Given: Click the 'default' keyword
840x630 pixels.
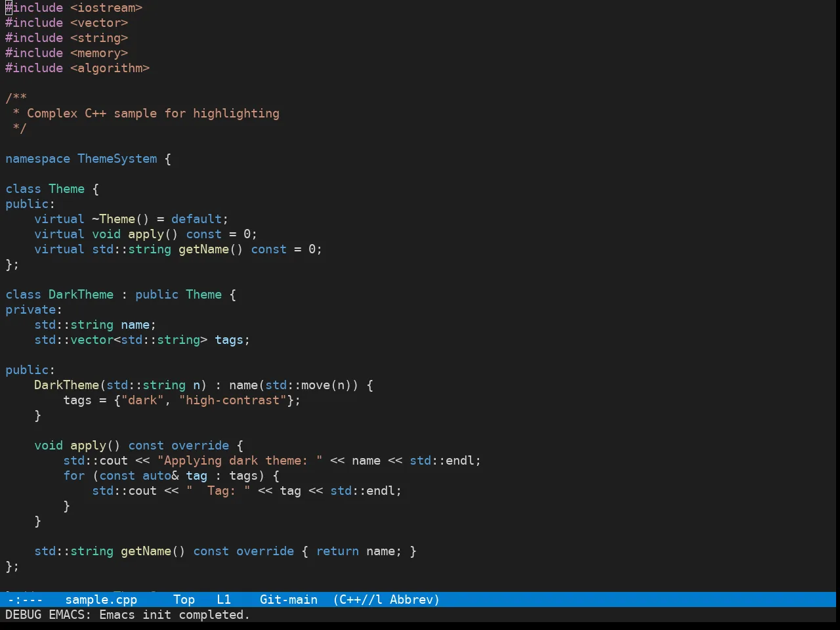Looking at the screenshot, I should (197, 219).
